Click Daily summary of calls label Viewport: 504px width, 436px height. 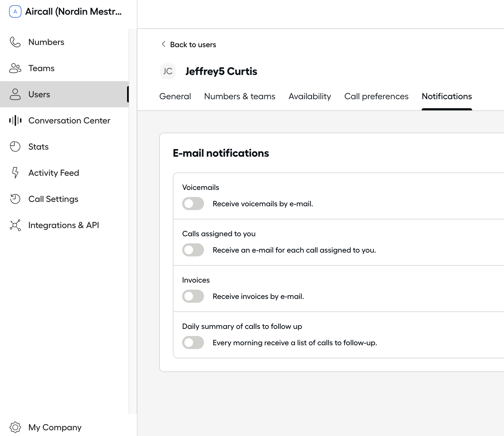tap(242, 326)
